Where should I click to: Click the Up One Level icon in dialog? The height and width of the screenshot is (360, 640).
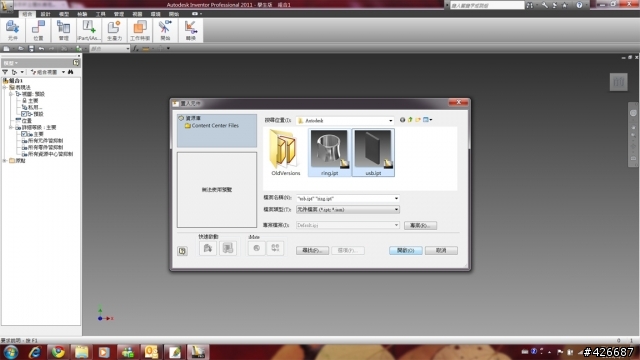click(x=410, y=120)
